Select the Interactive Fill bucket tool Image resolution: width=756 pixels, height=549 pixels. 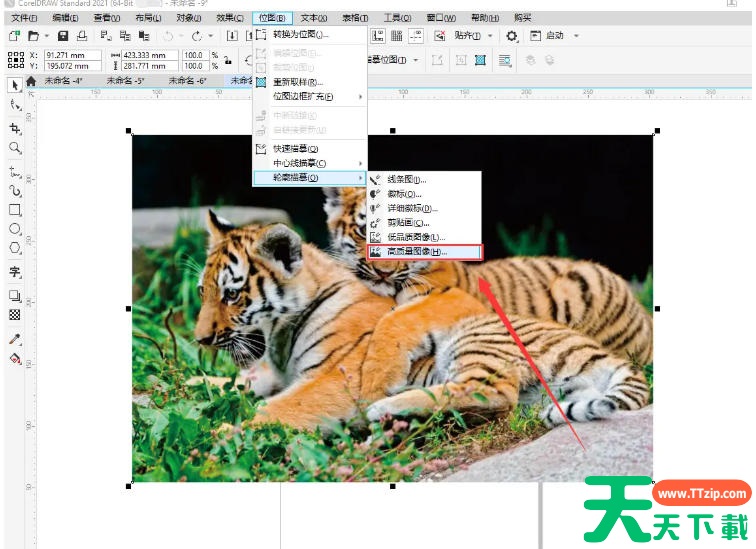[x=15, y=358]
